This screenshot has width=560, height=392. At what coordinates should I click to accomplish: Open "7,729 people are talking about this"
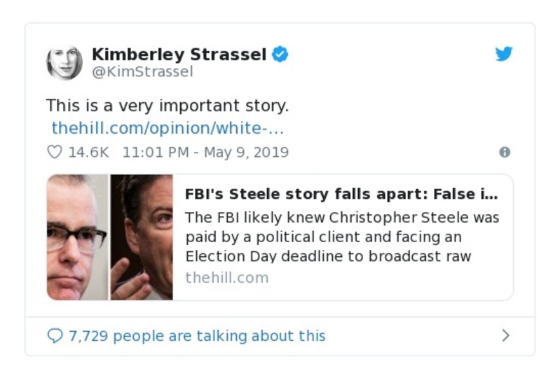tap(197, 336)
